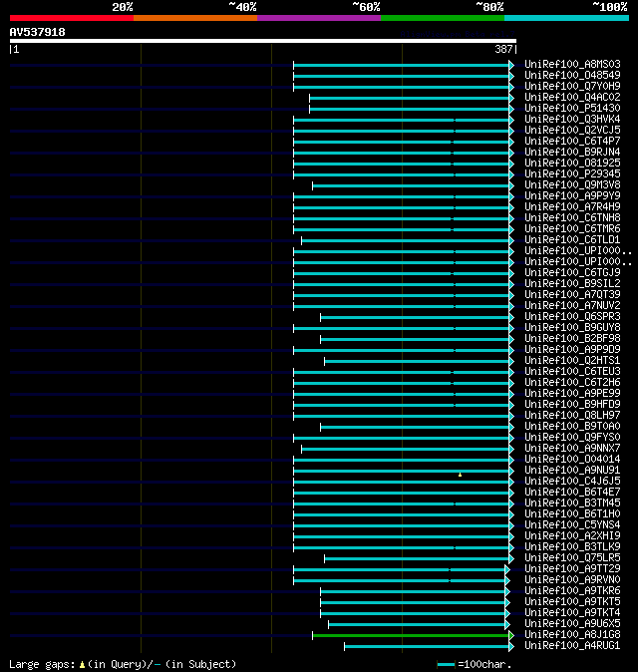This screenshot has height=672, width=638.
Task: Open hit UniRef100_O48549
Action: pyautogui.click(x=572, y=76)
